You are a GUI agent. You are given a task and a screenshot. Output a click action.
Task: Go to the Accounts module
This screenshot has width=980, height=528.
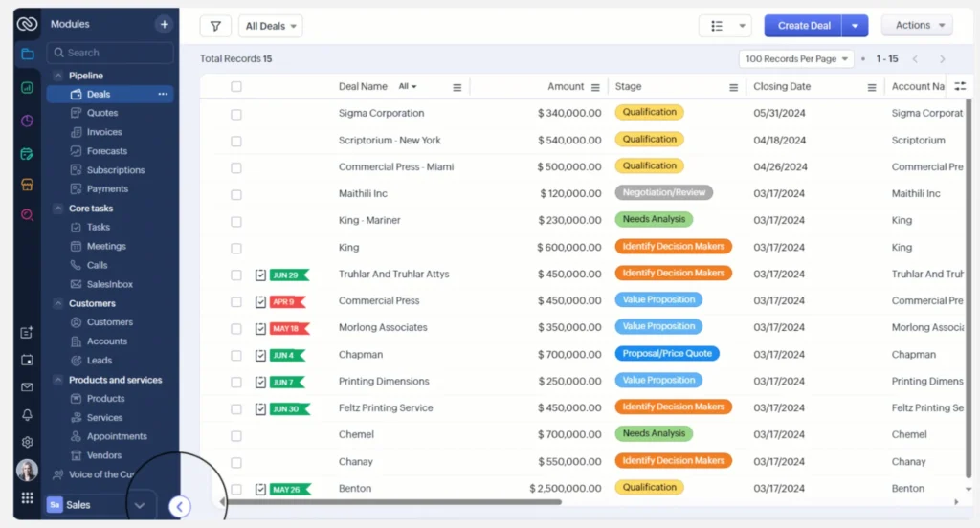pyautogui.click(x=106, y=341)
